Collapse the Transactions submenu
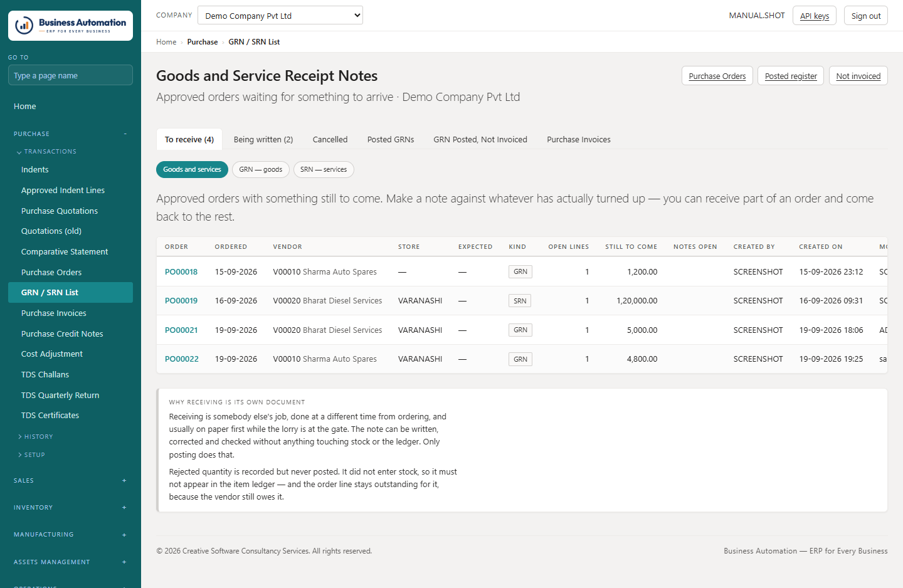Screen dimensions: 903x588 pyautogui.click(x=47, y=152)
